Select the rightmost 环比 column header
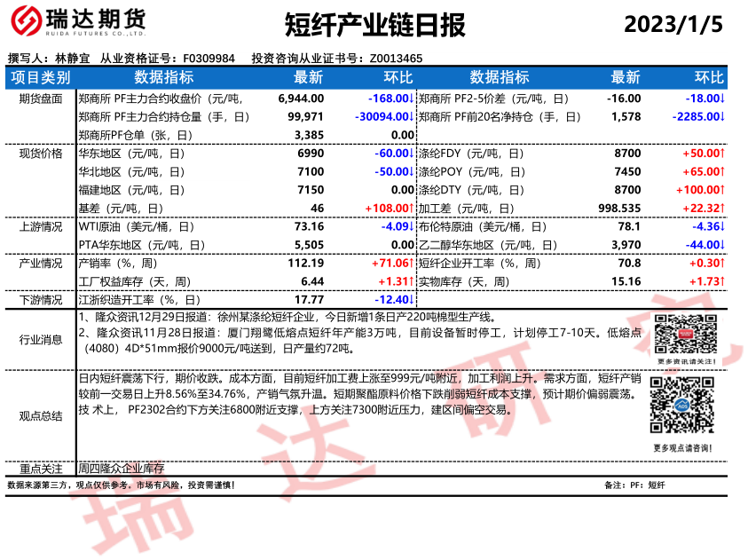Image resolution: width=748 pixels, height=560 pixels. [x=709, y=78]
